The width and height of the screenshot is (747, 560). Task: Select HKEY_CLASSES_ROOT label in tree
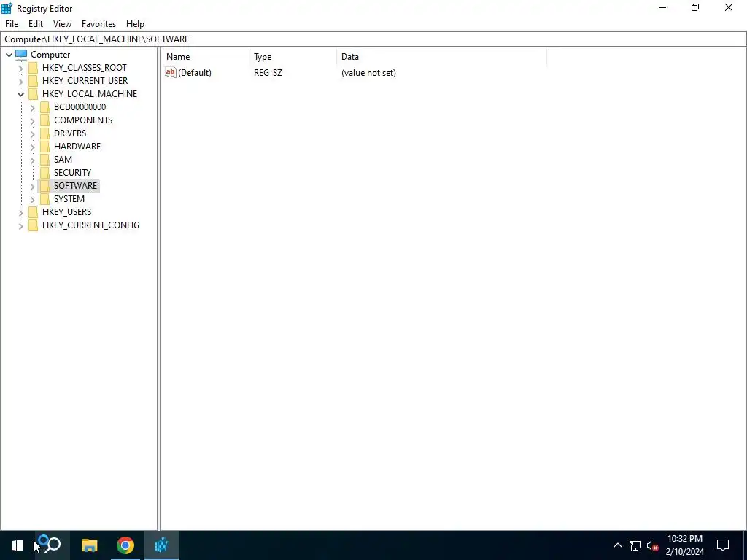[x=85, y=68]
